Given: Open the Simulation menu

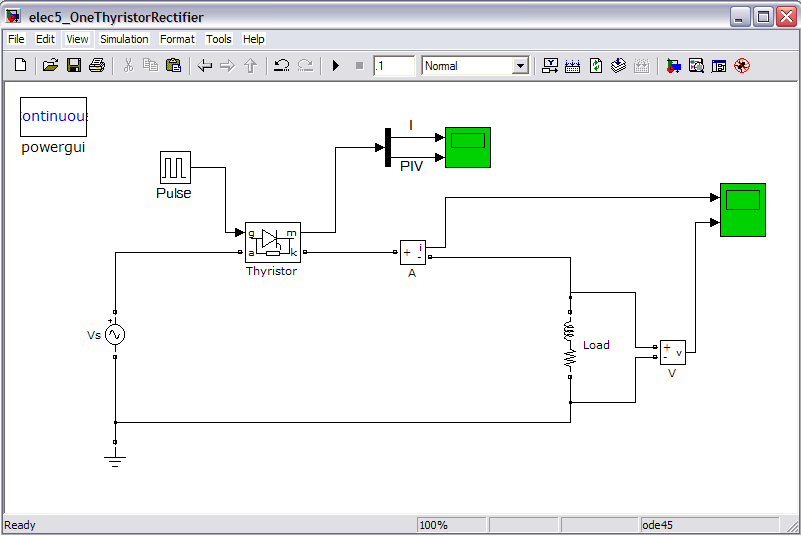Looking at the screenshot, I should pyautogui.click(x=124, y=39).
